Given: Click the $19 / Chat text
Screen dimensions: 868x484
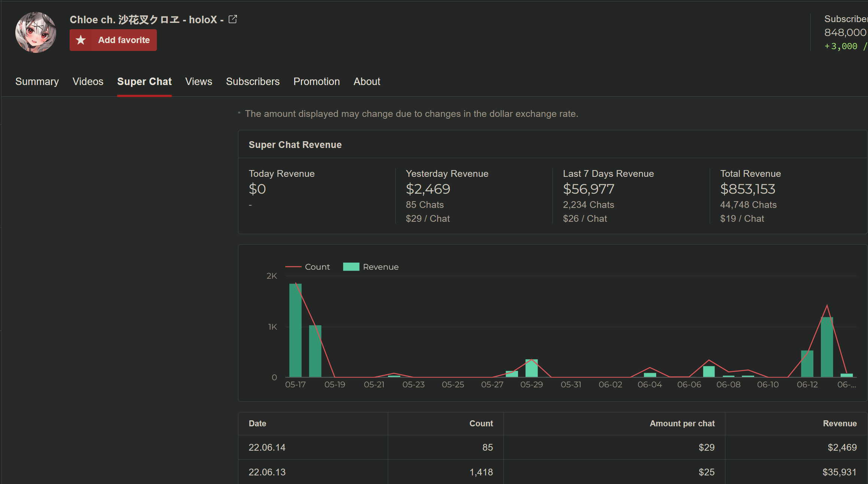Looking at the screenshot, I should tap(742, 218).
